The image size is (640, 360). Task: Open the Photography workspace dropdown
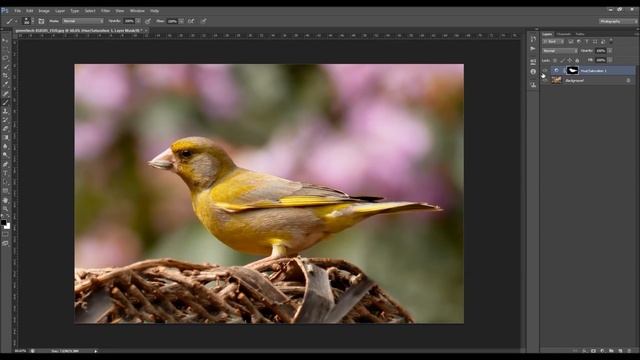click(617, 21)
